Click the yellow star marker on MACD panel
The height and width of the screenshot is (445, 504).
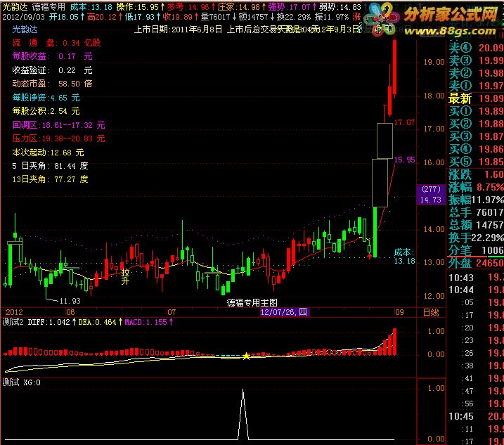tap(246, 356)
